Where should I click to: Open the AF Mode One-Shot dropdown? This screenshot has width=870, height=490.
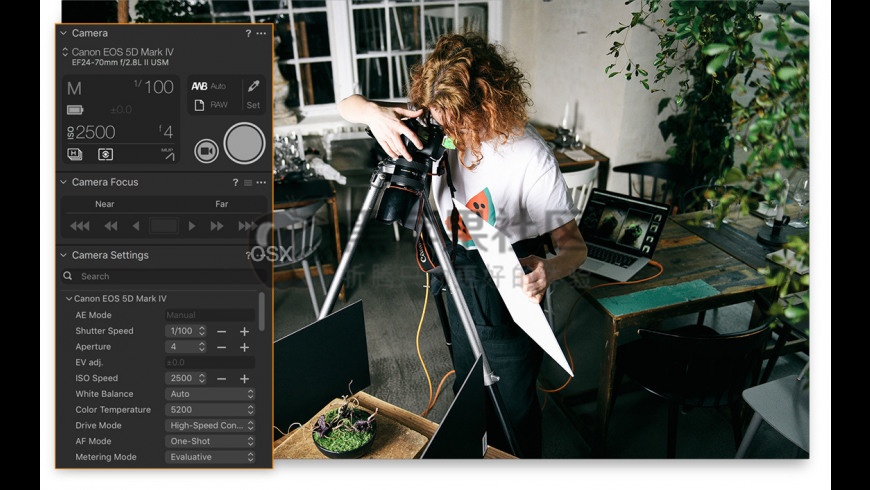click(x=210, y=441)
